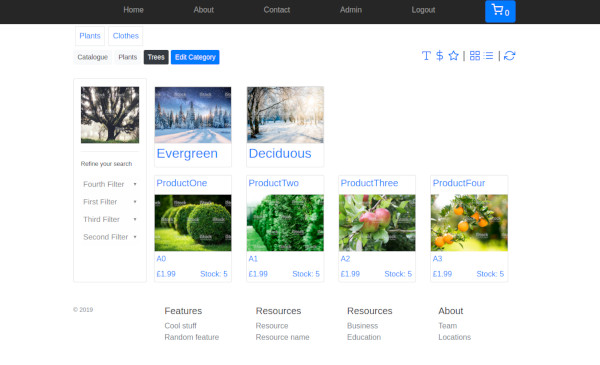This screenshot has width=600, height=365.
Task: Click the footer About heading
Action: point(451,311)
